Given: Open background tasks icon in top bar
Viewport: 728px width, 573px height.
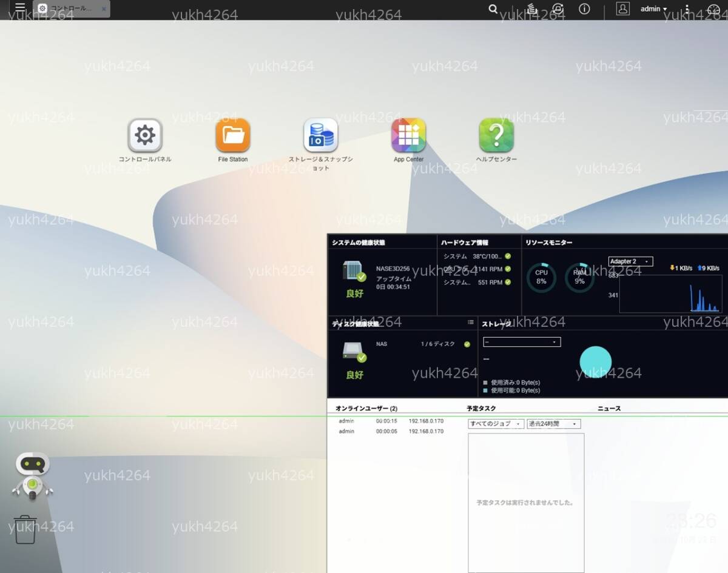Looking at the screenshot, I should pyautogui.click(x=532, y=9).
